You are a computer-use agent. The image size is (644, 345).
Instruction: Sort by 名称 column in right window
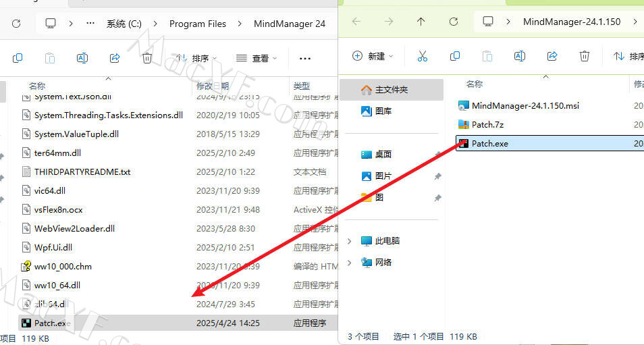pyautogui.click(x=475, y=84)
